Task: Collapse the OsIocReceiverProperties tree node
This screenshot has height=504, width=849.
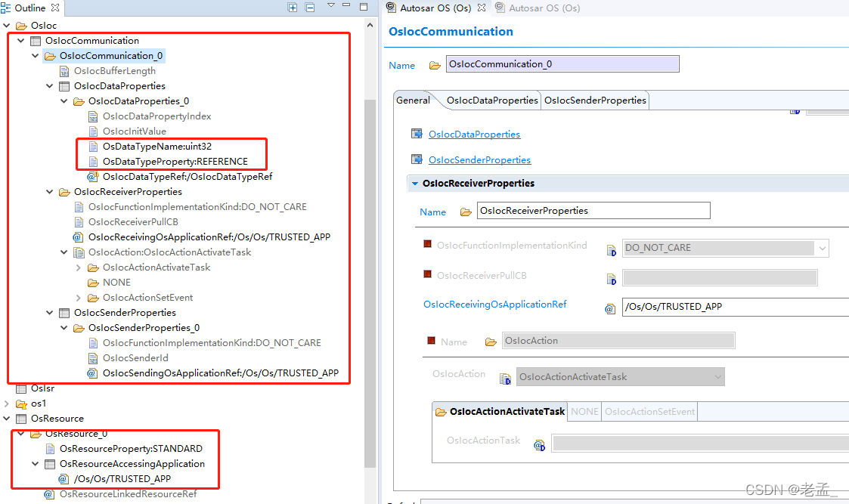Action: pyautogui.click(x=50, y=192)
